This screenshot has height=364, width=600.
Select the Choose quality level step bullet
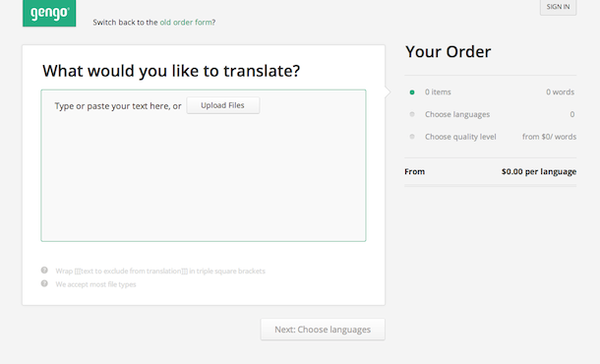pyautogui.click(x=412, y=137)
